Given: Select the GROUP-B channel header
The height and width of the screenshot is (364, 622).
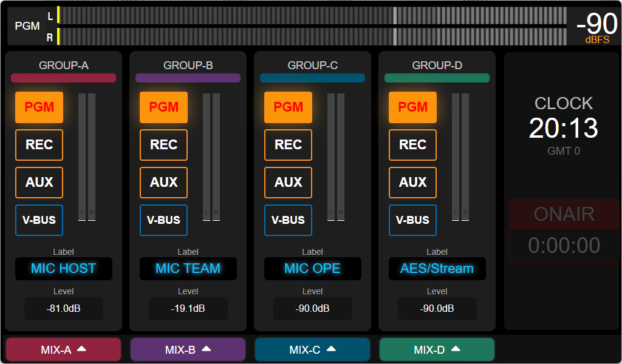Looking at the screenshot, I should point(188,65).
